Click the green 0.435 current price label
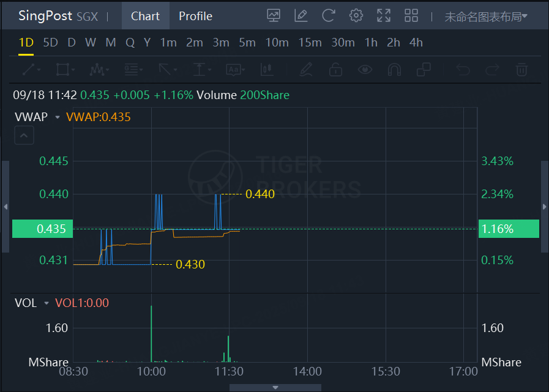 point(42,229)
